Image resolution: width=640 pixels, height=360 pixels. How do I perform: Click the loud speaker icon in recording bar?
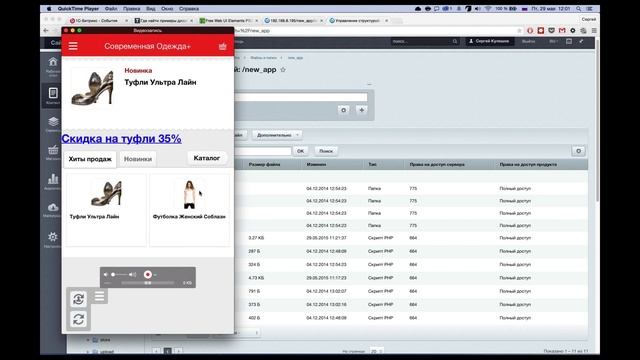[x=133, y=275]
